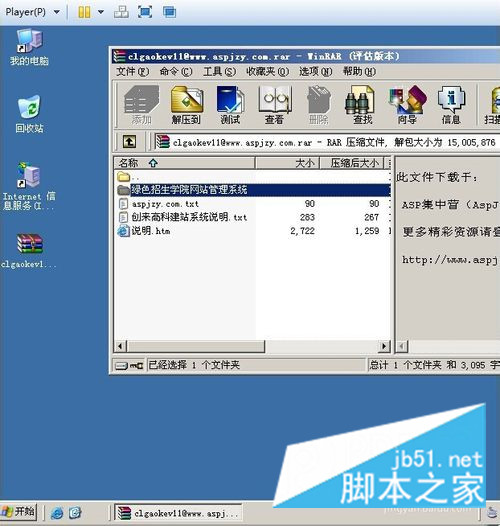Click the 解压到 (Extract To) toolbar icon

click(x=187, y=105)
